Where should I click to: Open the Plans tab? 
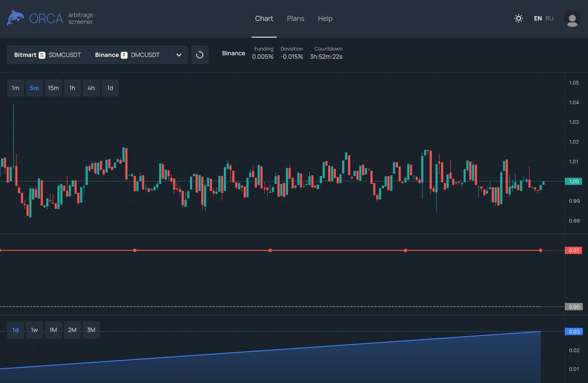(295, 18)
